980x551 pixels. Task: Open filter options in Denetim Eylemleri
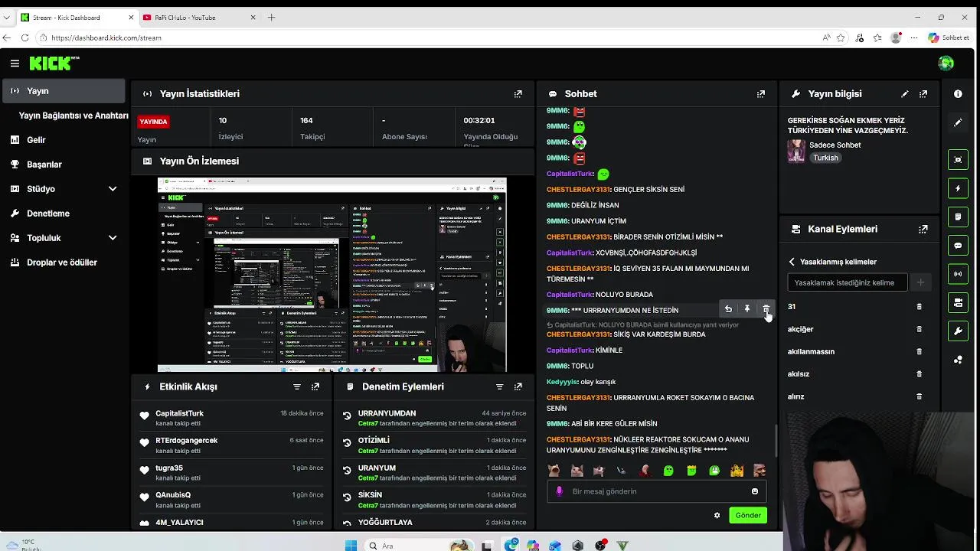[499, 386]
